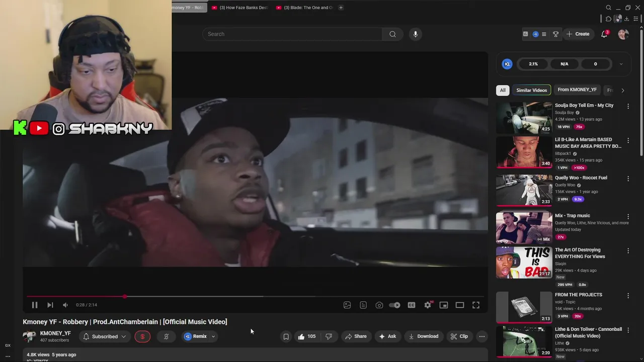Click the video progress bar scrubber

pos(125,297)
